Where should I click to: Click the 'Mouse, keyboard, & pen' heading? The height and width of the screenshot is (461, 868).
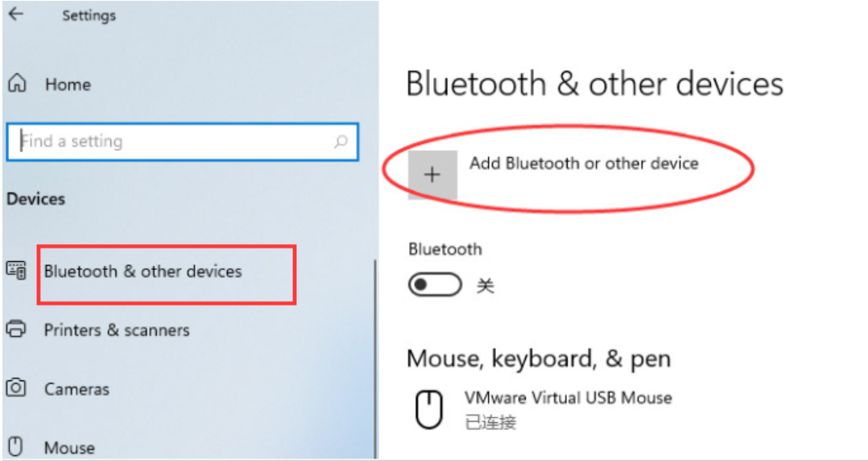(539, 359)
